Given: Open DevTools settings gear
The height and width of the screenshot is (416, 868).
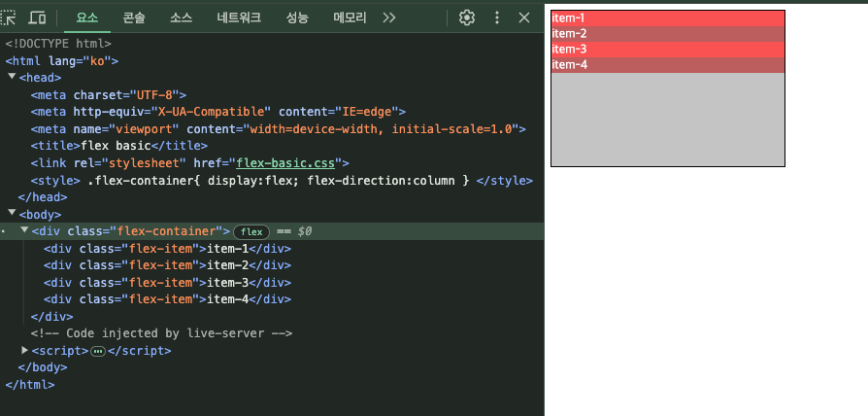Looking at the screenshot, I should coord(467,17).
